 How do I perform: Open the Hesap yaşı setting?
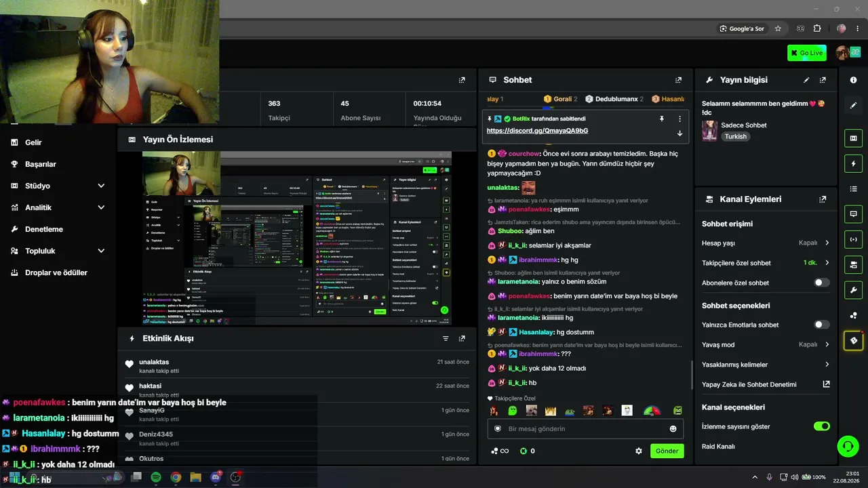click(x=766, y=243)
